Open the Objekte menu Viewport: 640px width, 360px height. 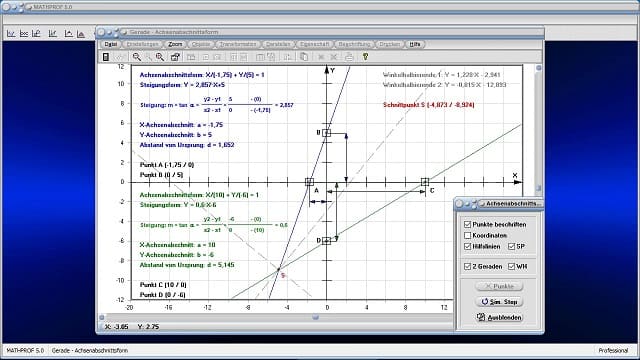[201, 44]
